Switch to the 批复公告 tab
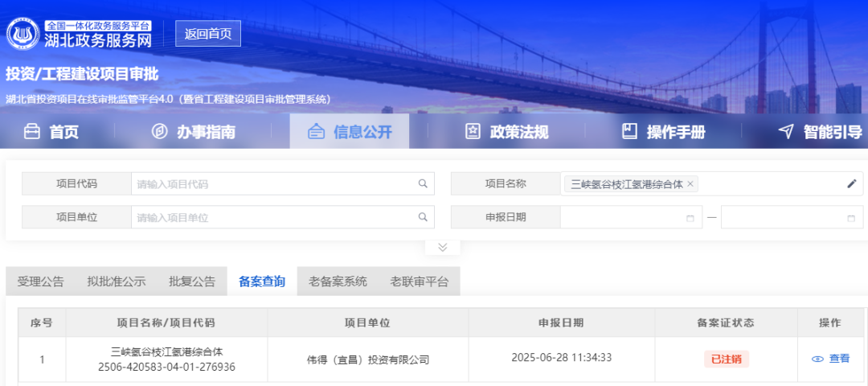 (x=192, y=281)
